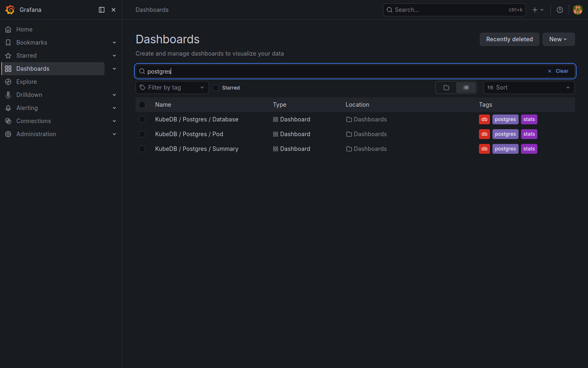Open the plus create-new menu
This screenshot has height=368, width=588.
(x=538, y=10)
